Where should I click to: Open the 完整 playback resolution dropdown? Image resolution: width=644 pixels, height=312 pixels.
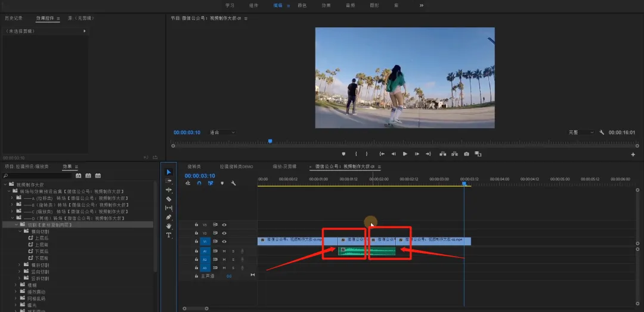(x=581, y=132)
